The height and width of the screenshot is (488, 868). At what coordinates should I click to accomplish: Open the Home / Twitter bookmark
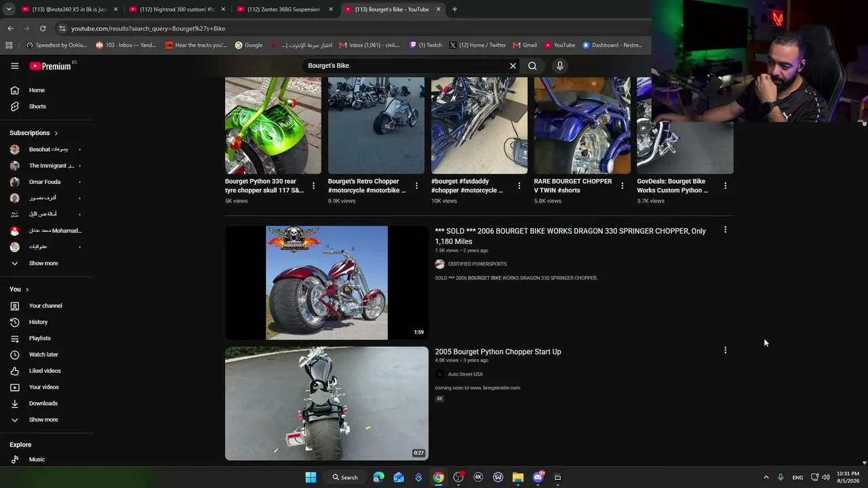pos(477,45)
